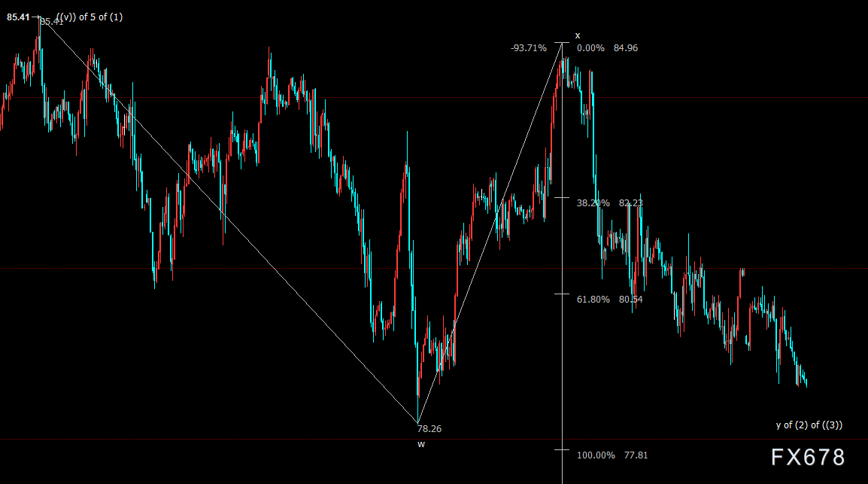
Task: Click the 78.26 low price label
Action: point(429,429)
